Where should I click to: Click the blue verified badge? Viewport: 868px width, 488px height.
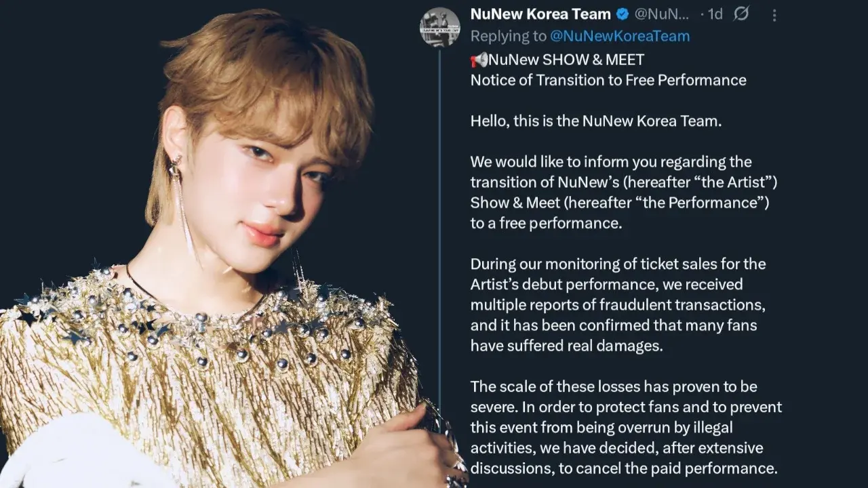click(x=623, y=14)
